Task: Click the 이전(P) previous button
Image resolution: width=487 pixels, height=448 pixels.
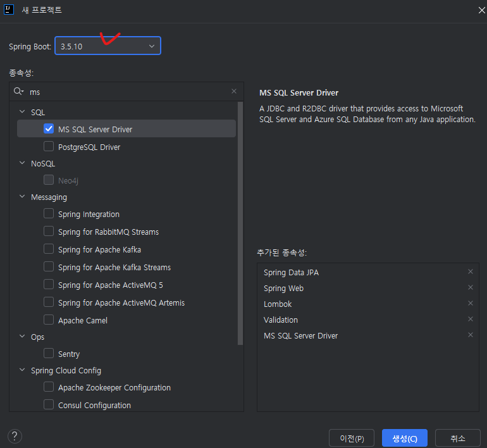Action: tap(351, 439)
